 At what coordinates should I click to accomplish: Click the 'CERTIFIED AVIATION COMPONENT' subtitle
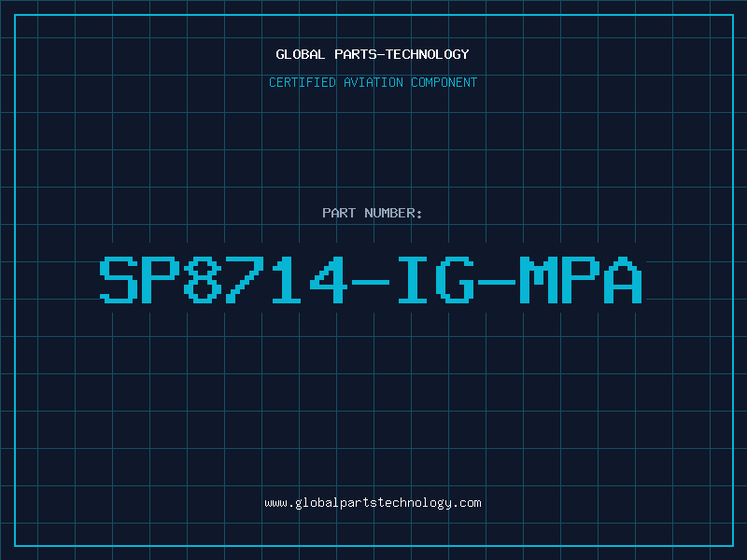(x=373, y=82)
